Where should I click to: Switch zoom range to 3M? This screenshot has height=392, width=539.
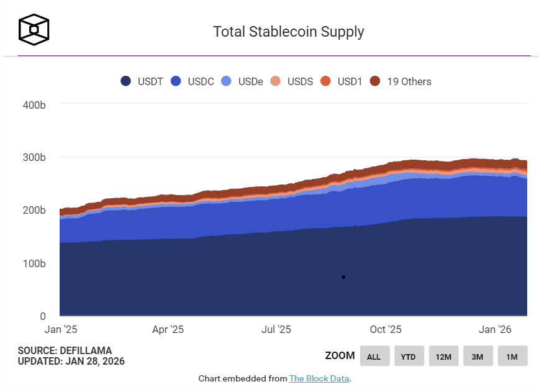[x=478, y=357]
